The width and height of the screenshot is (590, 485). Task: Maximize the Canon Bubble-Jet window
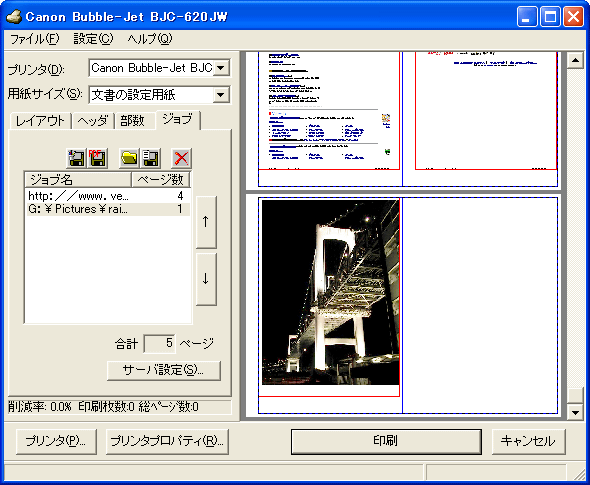tap(550, 17)
